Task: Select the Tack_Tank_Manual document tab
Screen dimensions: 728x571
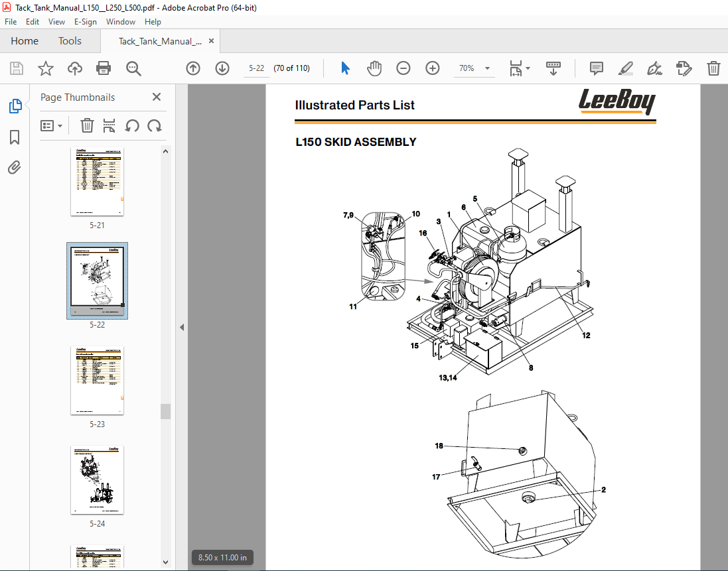Action: [160, 41]
